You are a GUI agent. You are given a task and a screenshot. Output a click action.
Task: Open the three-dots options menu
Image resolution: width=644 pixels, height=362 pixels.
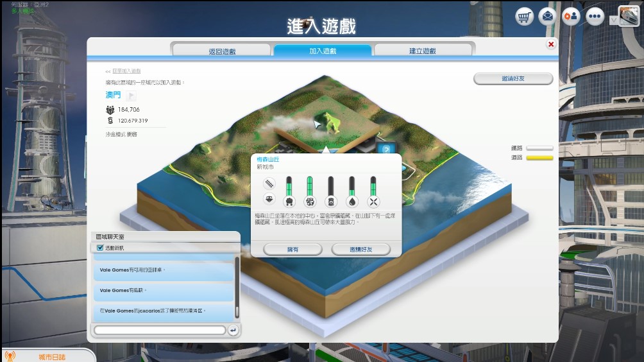595,17
